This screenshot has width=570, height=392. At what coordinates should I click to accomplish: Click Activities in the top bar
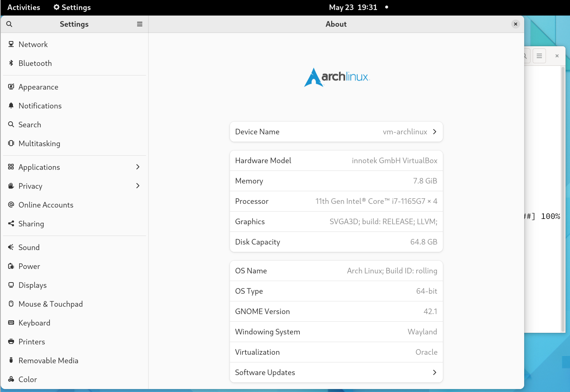pyautogui.click(x=23, y=7)
